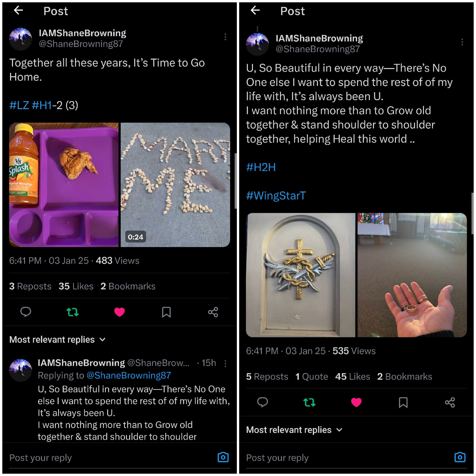476x476 pixels.
Task: Play the 0:24 Marry Me video
Action: point(175,185)
